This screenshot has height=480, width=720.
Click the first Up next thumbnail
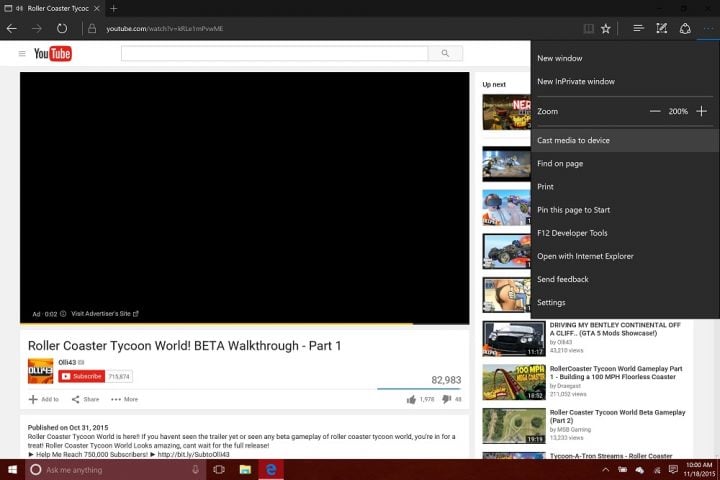[x=506, y=112]
